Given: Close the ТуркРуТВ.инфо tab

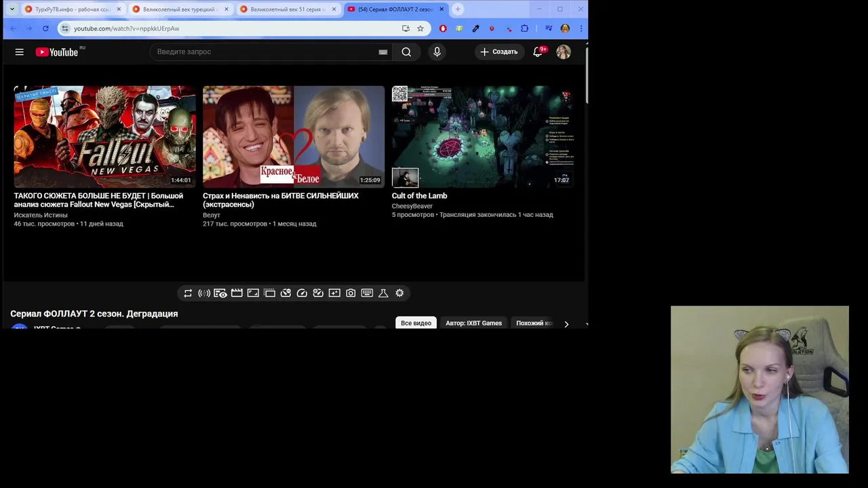Looking at the screenshot, I should (x=119, y=9).
